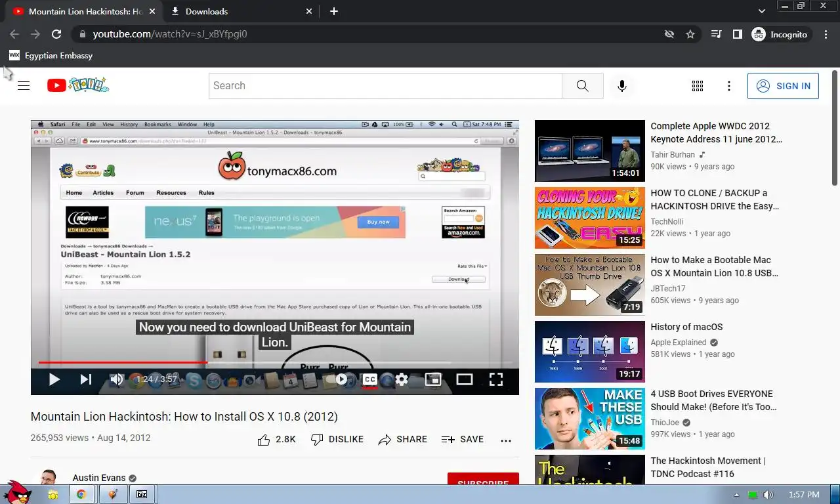Screen dimensions: 840x504
Task: Open Chrome side panel
Action: [738, 34]
